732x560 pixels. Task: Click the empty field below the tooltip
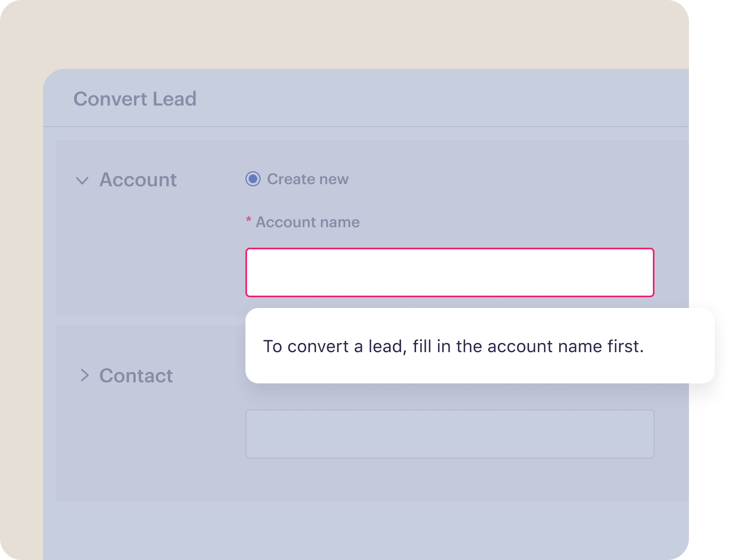[x=450, y=434]
